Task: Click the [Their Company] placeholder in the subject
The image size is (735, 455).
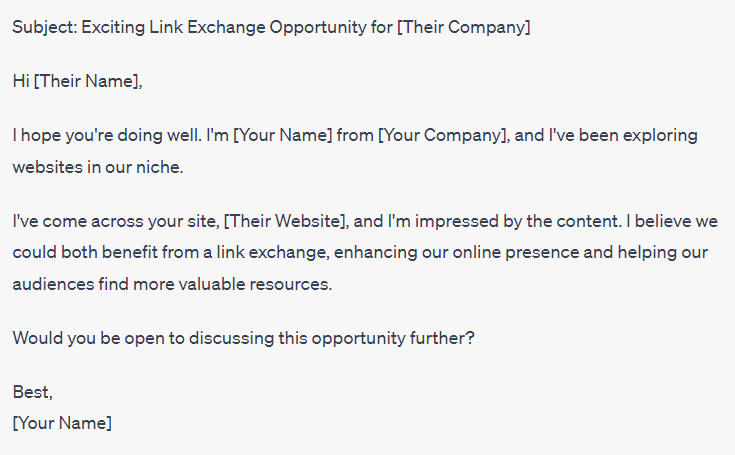Action: (x=463, y=27)
